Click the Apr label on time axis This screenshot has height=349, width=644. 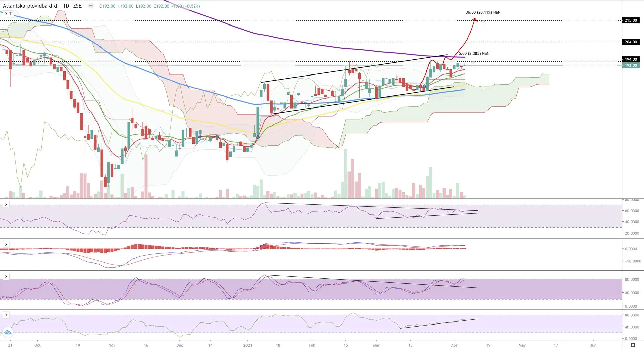pyautogui.click(x=454, y=345)
